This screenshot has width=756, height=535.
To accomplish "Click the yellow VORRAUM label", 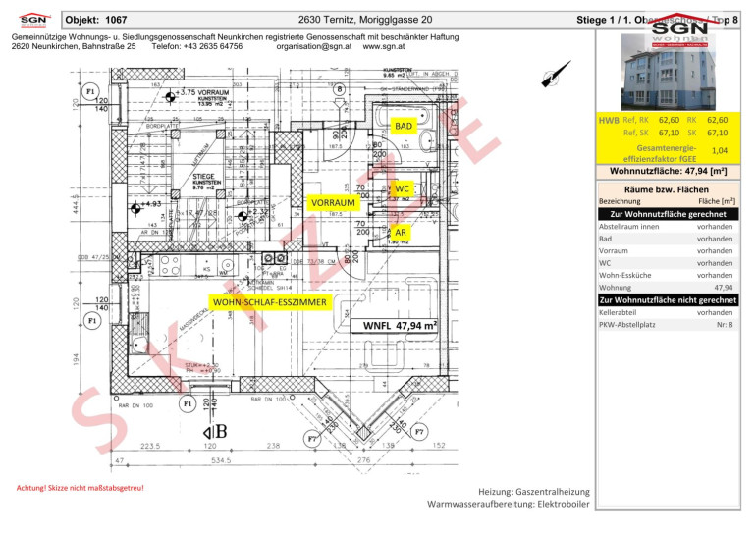I will 333,203.
